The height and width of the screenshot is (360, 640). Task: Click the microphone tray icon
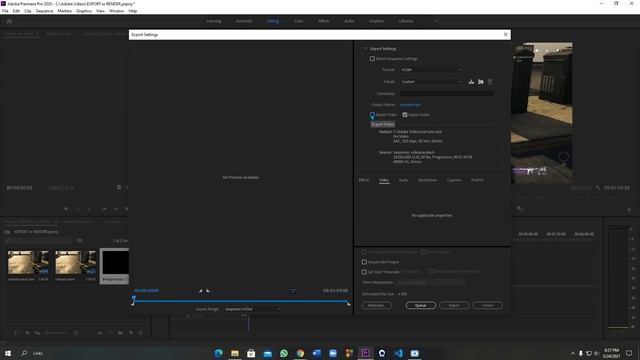coord(580,353)
